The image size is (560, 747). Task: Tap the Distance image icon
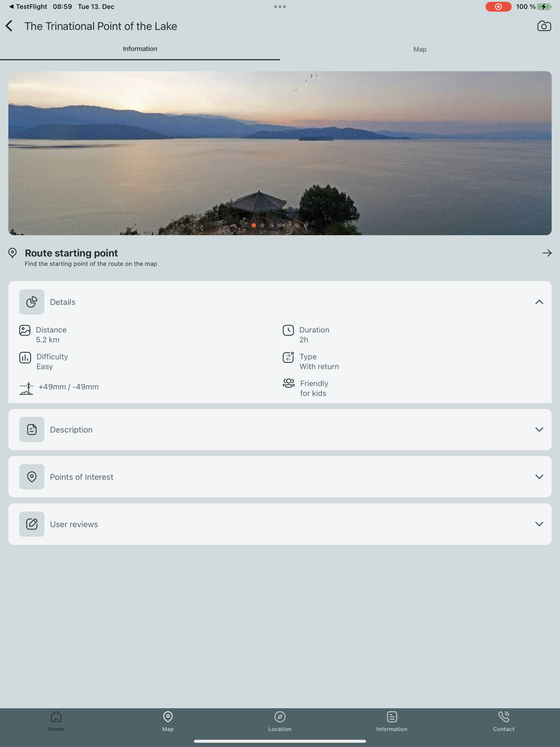coord(25,330)
